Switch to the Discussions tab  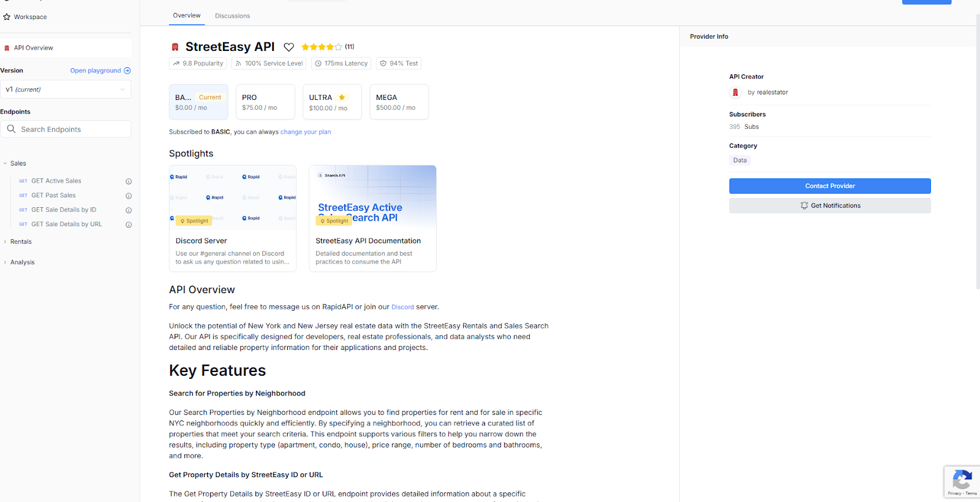tap(232, 16)
